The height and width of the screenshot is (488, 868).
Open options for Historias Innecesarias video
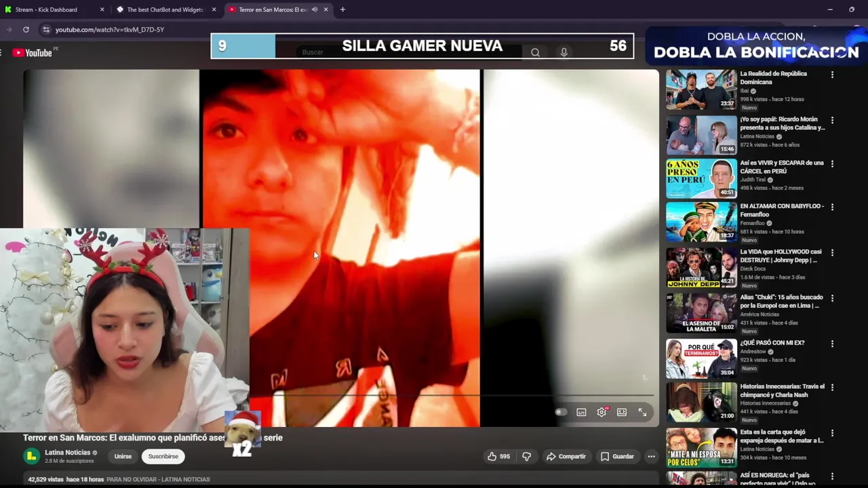[x=832, y=387]
